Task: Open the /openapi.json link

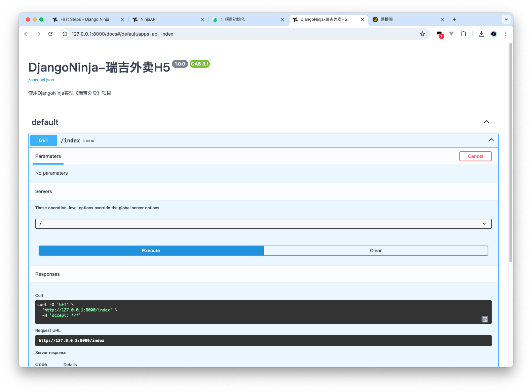Action: tap(41, 80)
